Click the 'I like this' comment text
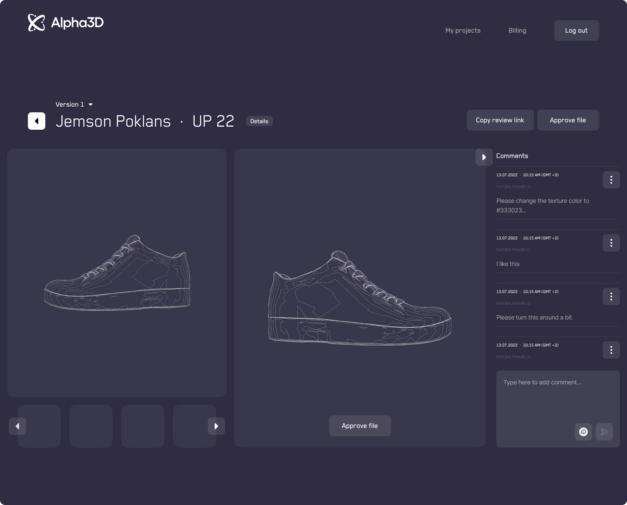 point(508,264)
